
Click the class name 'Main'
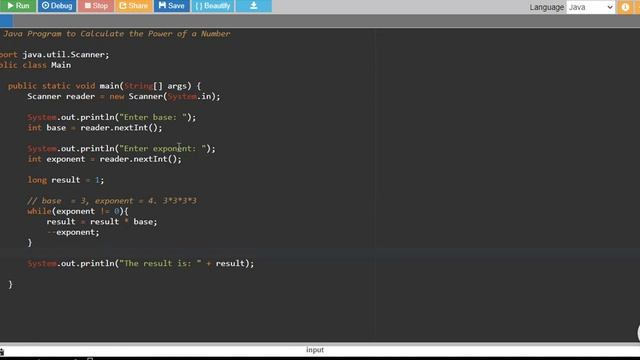[x=61, y=65]
